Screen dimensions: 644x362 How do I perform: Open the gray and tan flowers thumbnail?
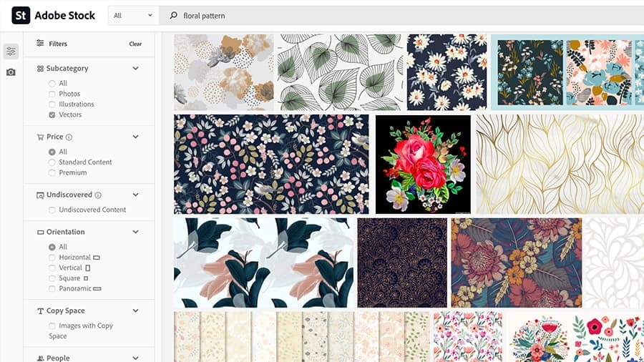pos(223,72)
